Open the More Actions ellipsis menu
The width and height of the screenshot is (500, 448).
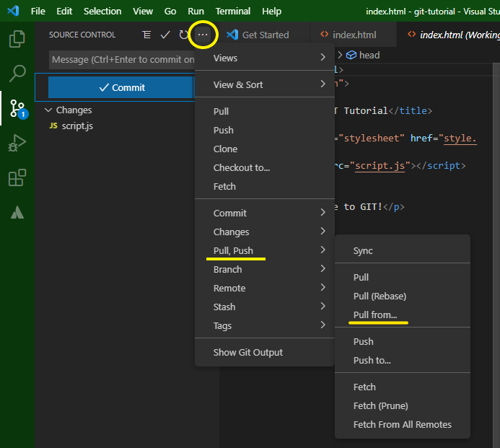tap(203, 35)
